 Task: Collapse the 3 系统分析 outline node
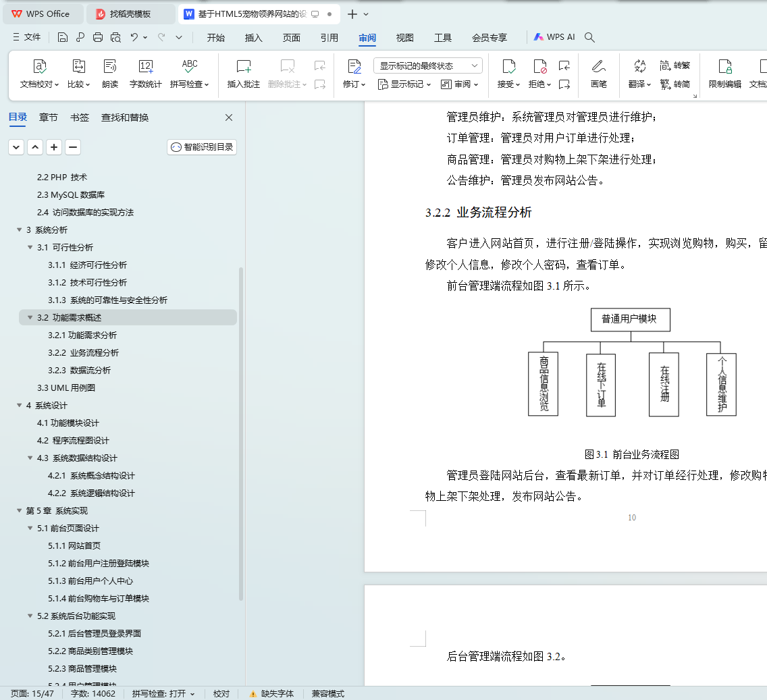[x=19, y=230]
